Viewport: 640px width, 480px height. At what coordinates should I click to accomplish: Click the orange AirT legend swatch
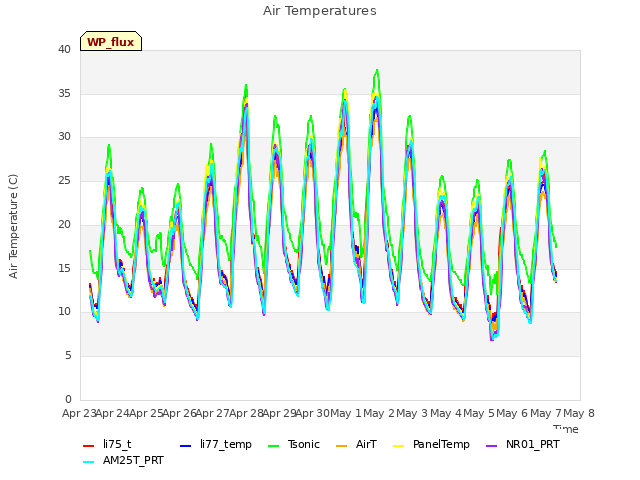click(341, 446)
